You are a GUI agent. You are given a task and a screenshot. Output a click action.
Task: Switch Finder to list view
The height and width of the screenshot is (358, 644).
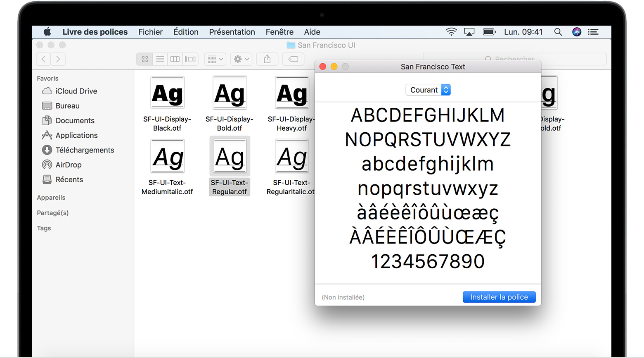pyautogui.click(x=160, y=59)
